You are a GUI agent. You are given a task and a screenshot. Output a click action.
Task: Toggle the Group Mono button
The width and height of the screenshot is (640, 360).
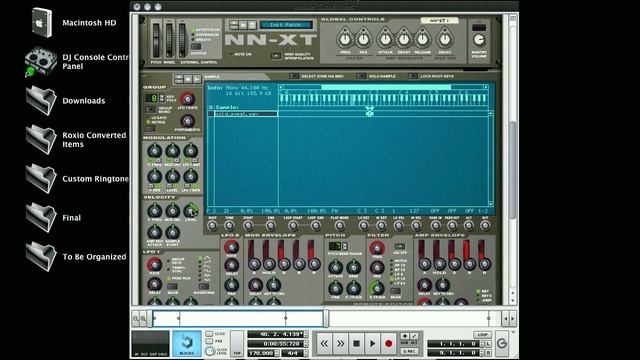pos(151,109)
